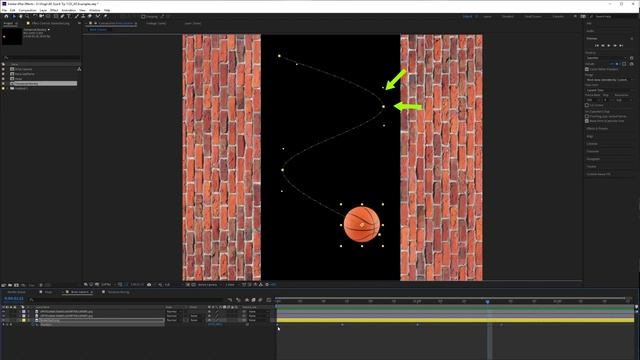
Task: Toggle the graph editor icon in timeline
Action: (x=269, y=300)
